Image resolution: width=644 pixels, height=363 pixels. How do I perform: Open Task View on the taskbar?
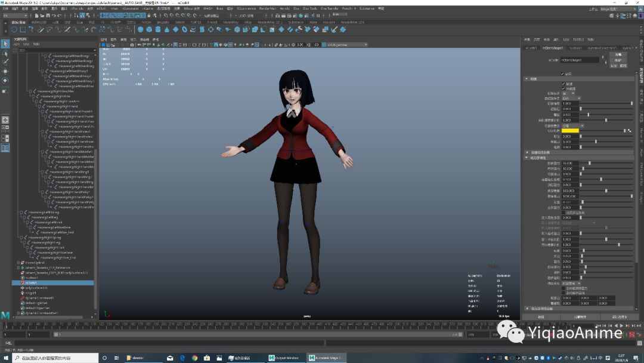pyautogui.click(x=116, y=358)
